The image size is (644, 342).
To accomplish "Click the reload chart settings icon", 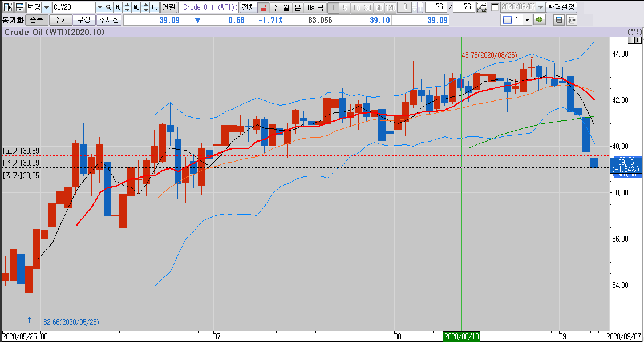I will [x=572, y=20].
